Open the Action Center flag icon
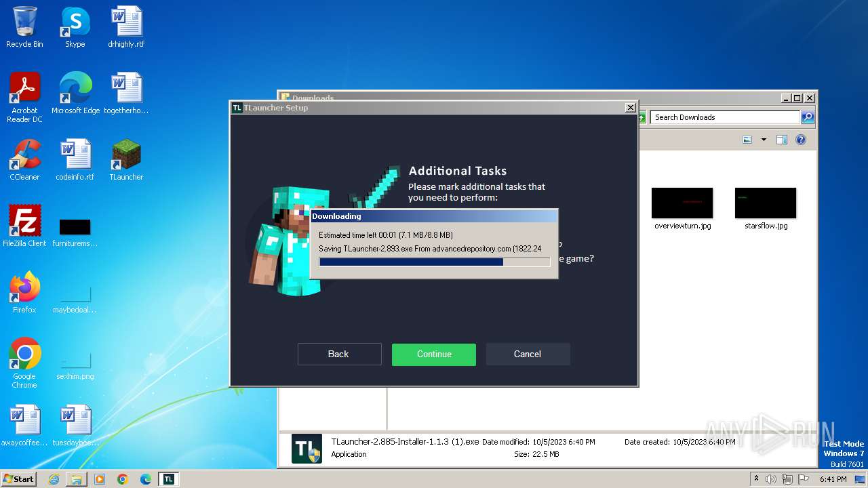 tap(804, 479)
